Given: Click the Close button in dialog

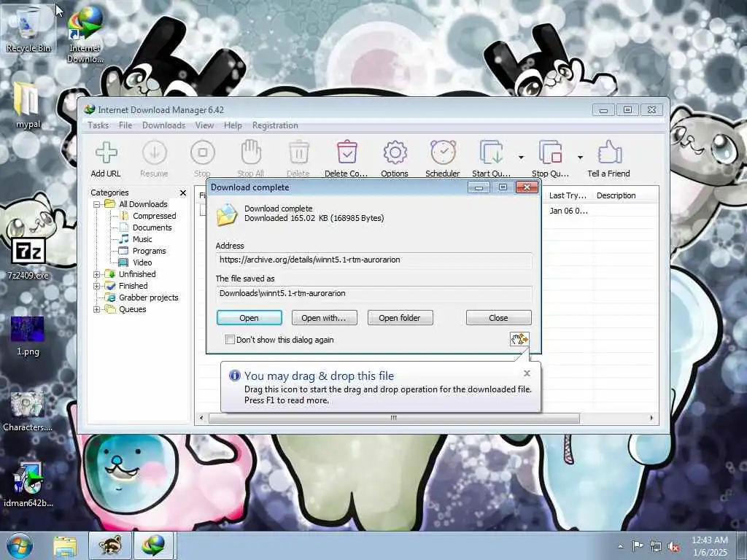Looking at the screenshot, I should click(498, 318).
